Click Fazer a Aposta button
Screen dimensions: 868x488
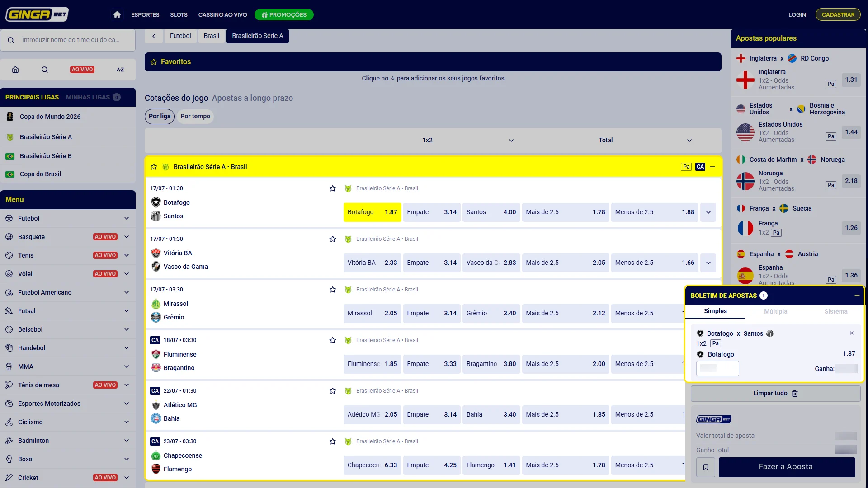point(787,467)
